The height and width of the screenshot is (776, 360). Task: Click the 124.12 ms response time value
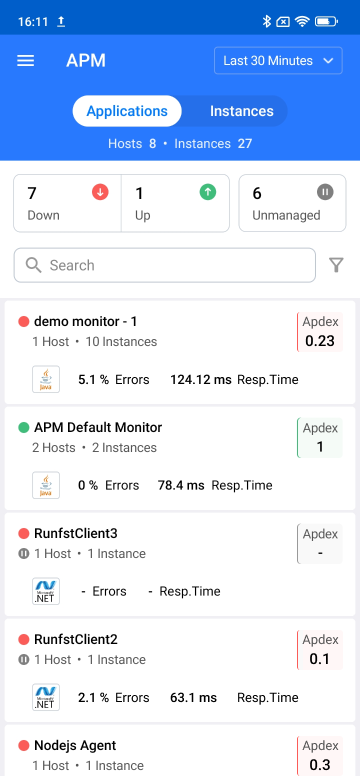click(x=201, y=380)
